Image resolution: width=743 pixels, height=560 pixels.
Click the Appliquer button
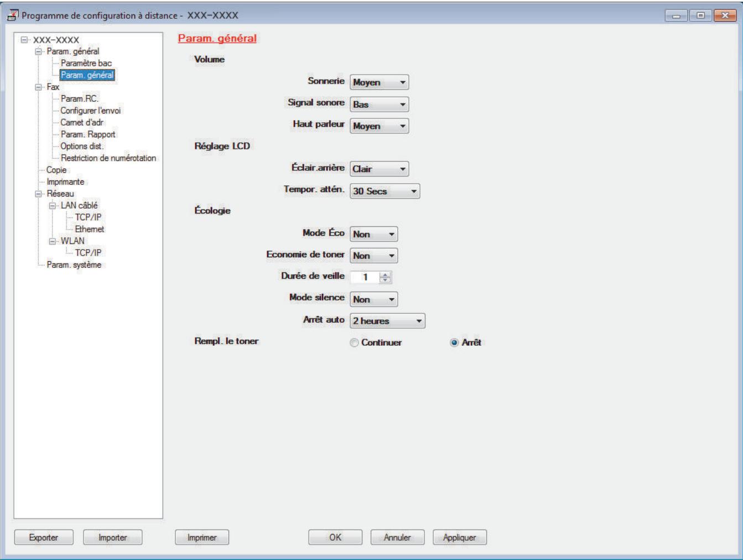click(x=460, y=537)
